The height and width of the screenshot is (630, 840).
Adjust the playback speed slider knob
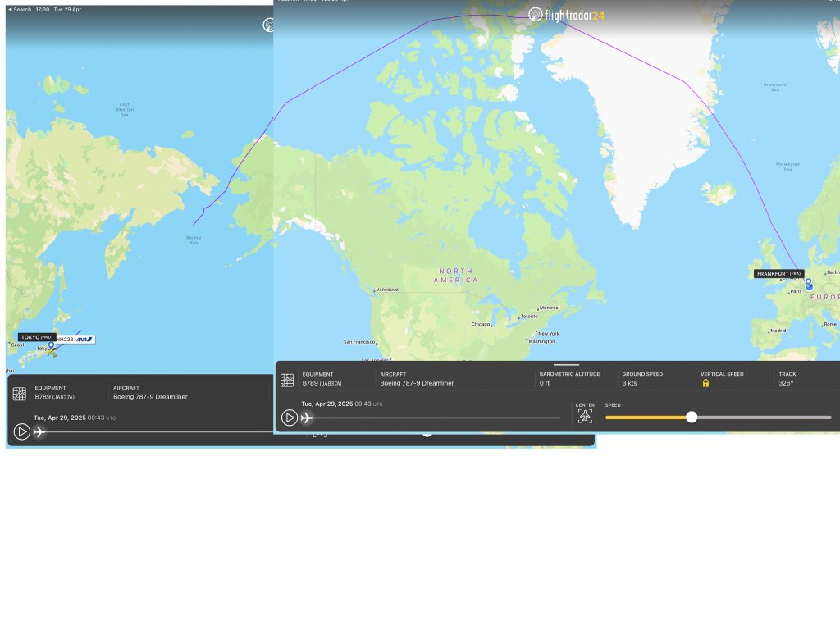[692, 417]
